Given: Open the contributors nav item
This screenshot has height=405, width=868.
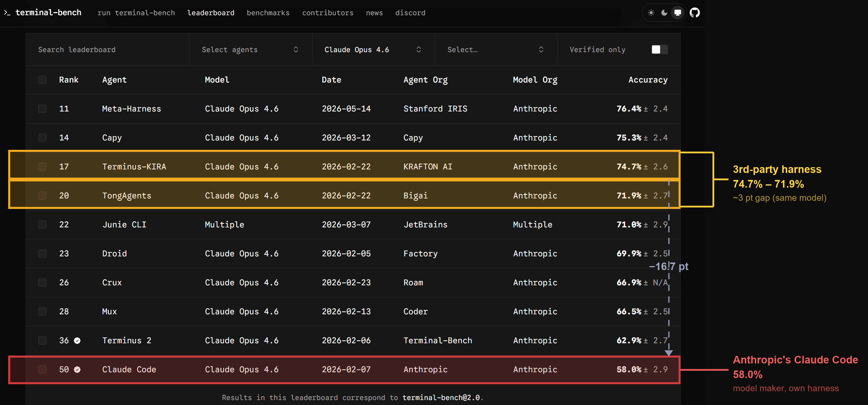Looking at the screenshot, I should pos(327,13).
